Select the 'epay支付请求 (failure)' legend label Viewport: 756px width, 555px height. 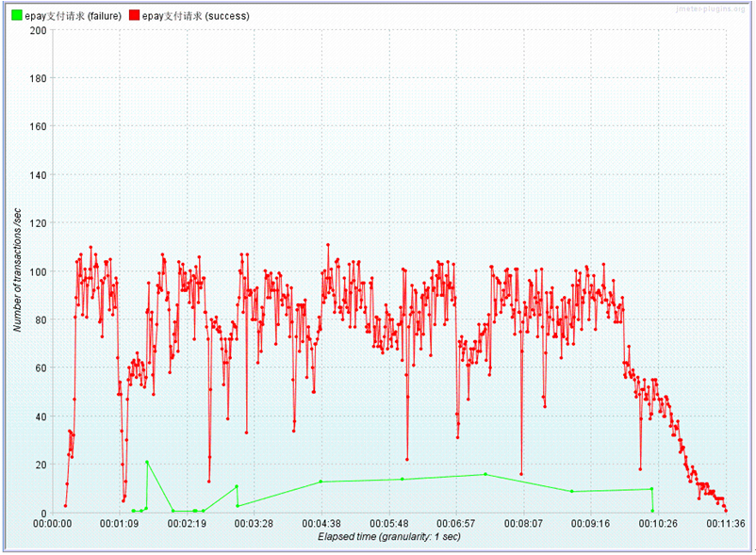pos(73,16)
